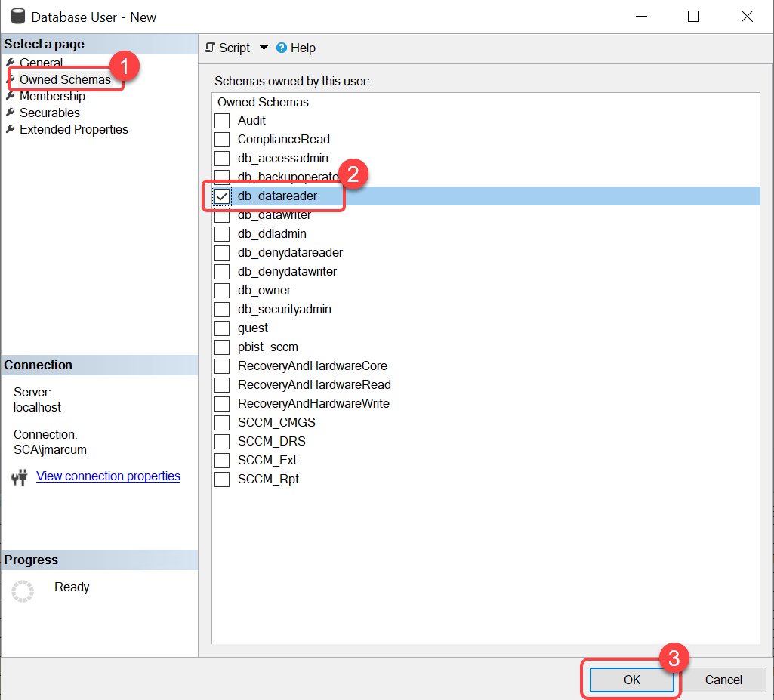
Task: Tick the Audit schema checkbox
Action: pyautogui.click(x=222, y=121)
